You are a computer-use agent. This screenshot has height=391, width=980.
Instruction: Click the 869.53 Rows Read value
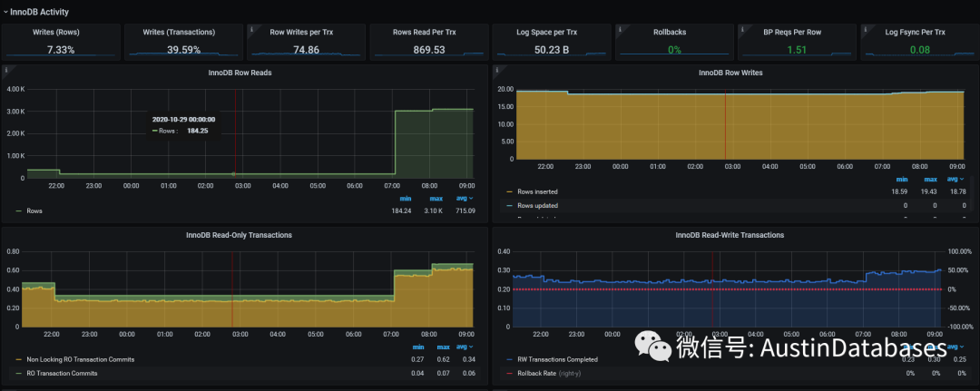click(428, 49)
